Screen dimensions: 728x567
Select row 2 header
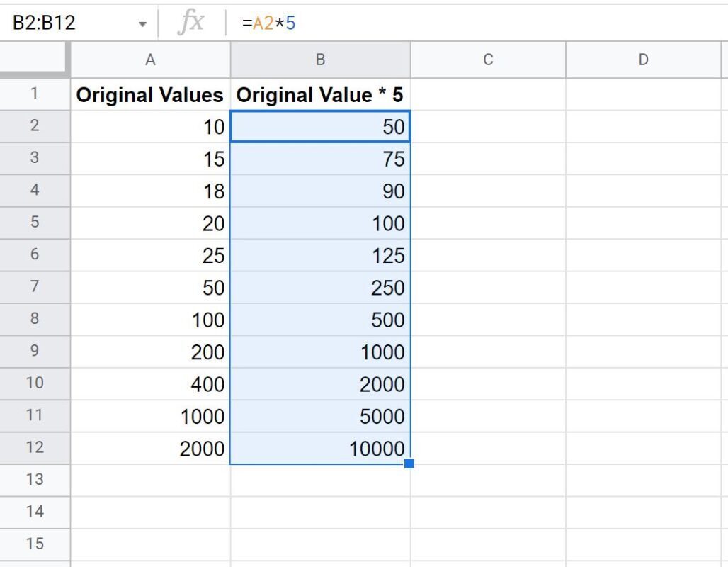(35, 126)
